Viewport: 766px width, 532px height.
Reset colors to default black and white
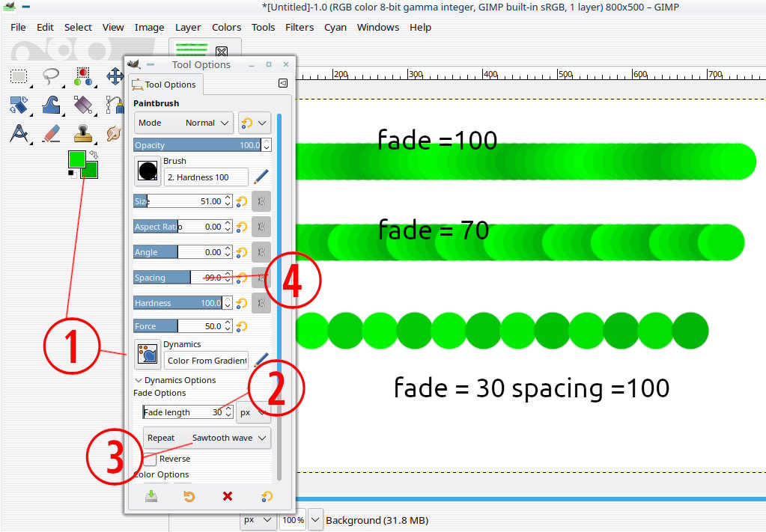pos(73,174)
